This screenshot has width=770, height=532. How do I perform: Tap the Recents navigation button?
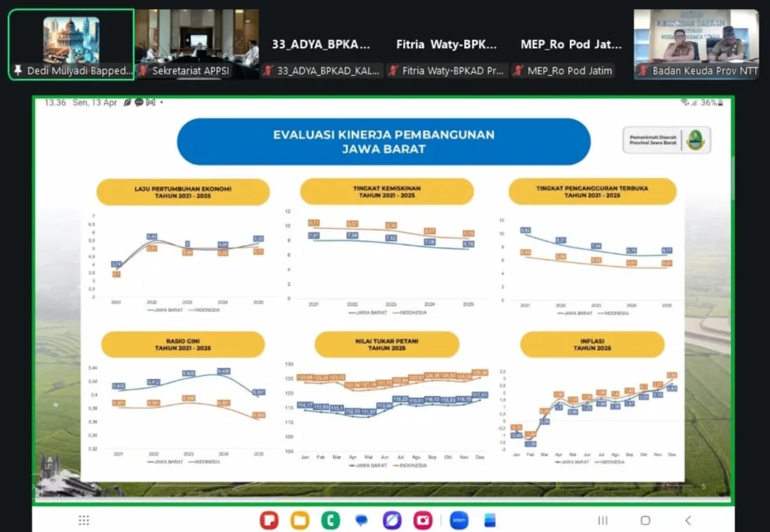coord(602,520)
